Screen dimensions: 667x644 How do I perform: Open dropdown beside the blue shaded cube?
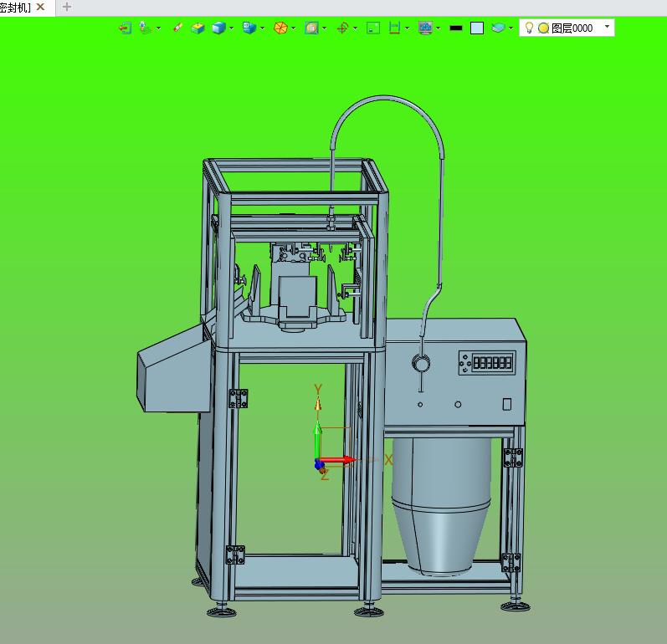tap(232, 28)
